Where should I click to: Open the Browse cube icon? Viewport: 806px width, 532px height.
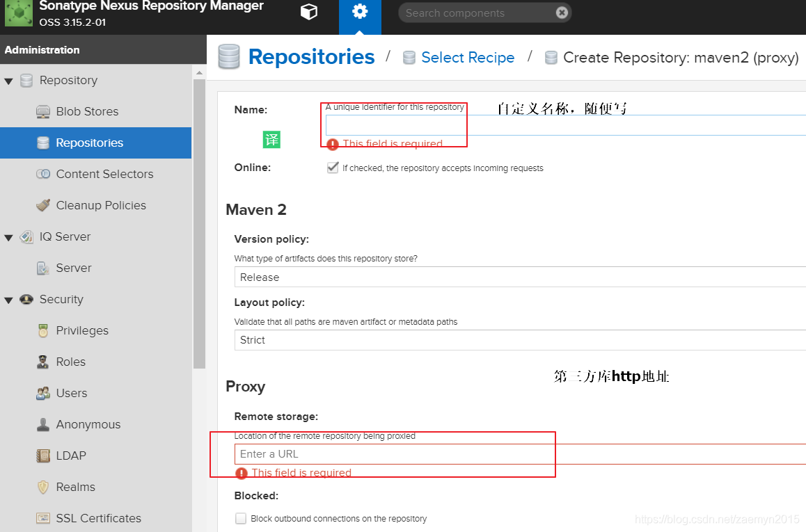(309, 12)
